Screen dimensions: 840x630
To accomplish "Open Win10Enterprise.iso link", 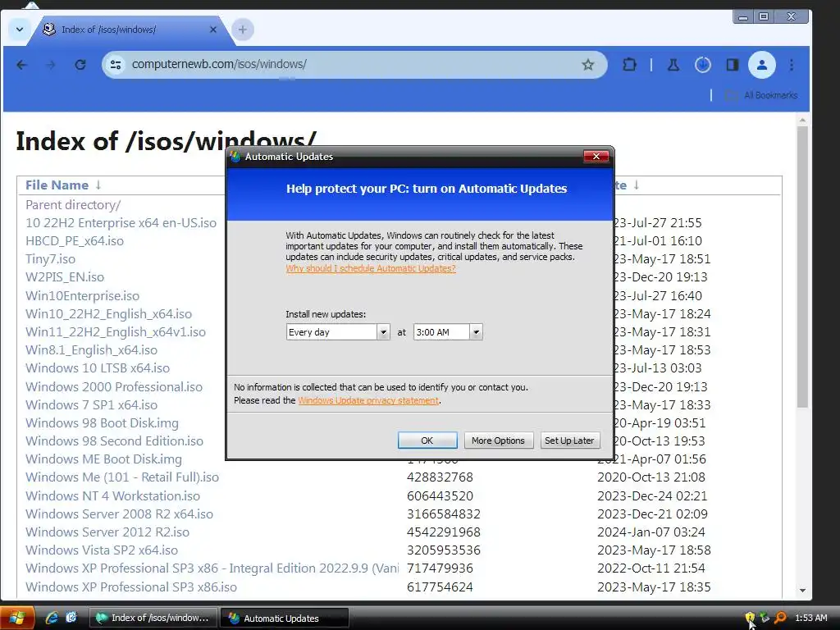I will 83,295.
